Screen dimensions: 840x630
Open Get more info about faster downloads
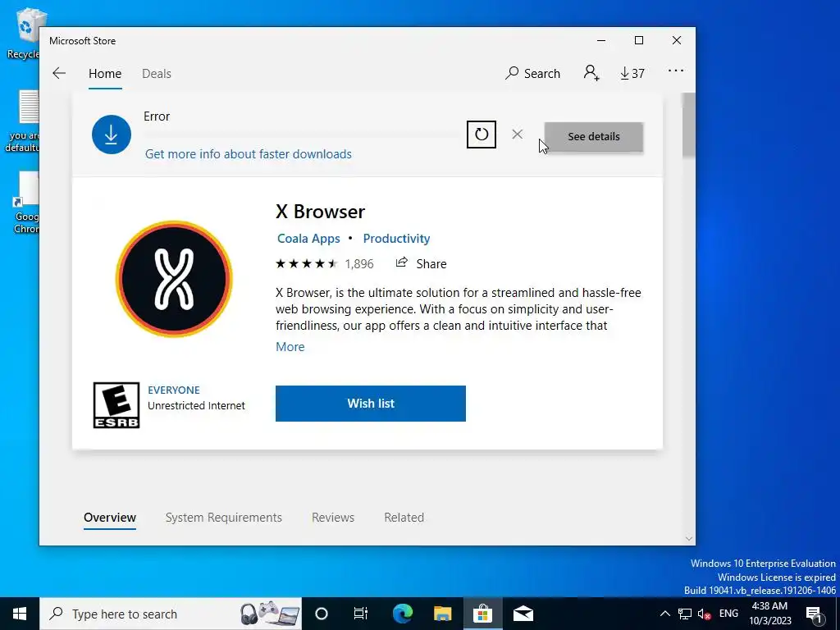tap(248, 154)
